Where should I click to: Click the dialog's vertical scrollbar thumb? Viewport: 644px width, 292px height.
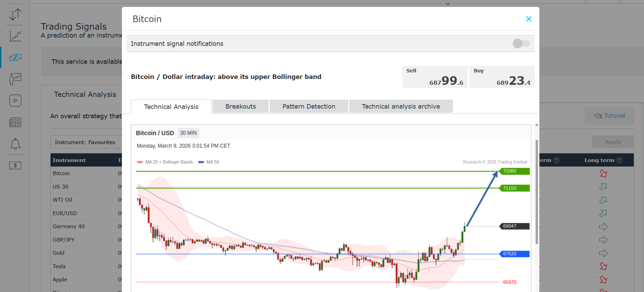click(x=537, y=192)
